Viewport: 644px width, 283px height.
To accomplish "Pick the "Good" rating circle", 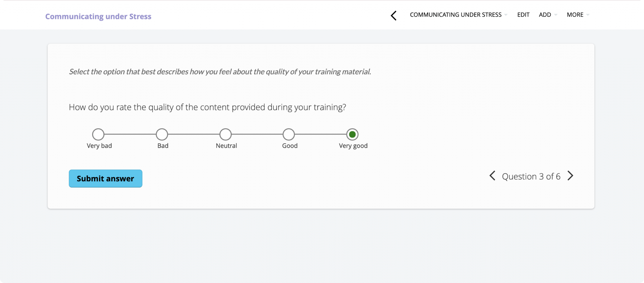I will pyautogui.click(x=289, y=134).
